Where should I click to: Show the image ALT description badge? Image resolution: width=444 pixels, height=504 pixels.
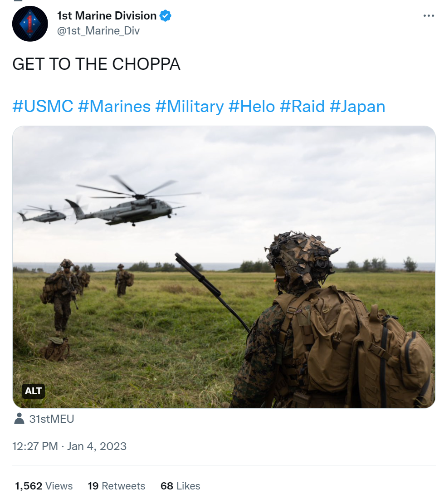(x=33, y=391)
